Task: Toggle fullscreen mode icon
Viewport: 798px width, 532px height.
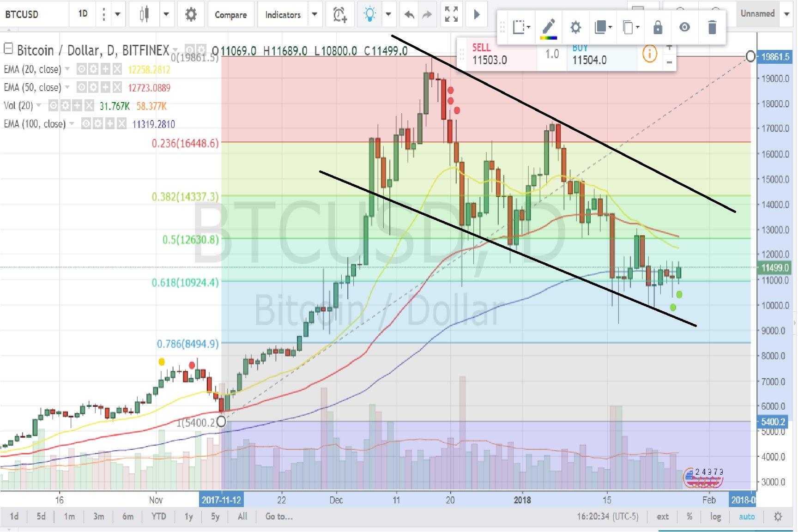Action: pos(451,14)
